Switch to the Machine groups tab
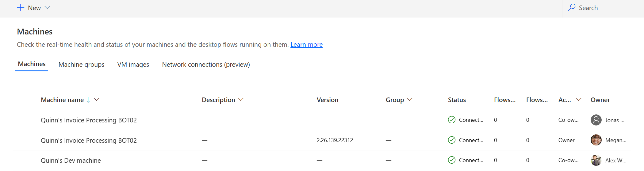The height and width of the screenshot is (171, 644). pos(81,65)
